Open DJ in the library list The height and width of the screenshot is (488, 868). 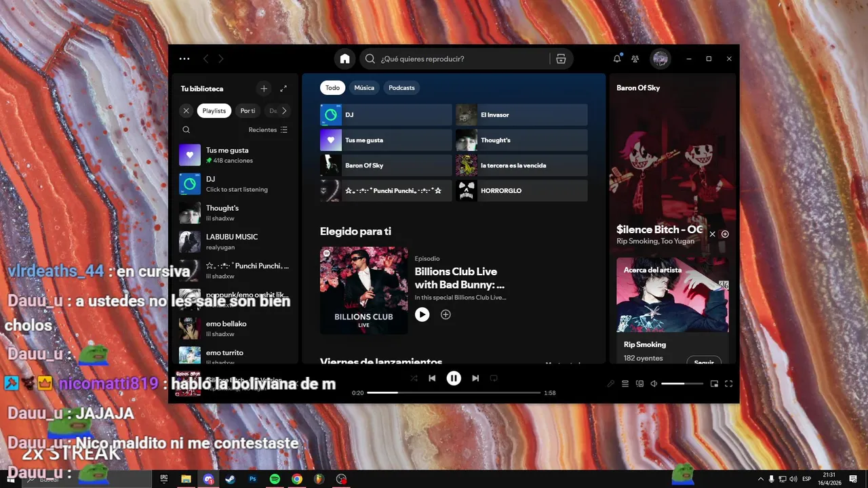tap(235, 184)
